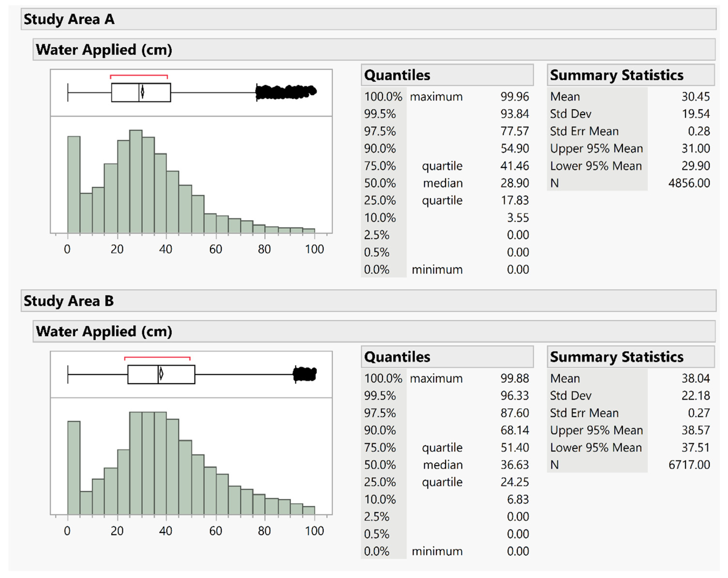Select the outlier points cluster in Study Area B
The image size is (728, 578).
click(305, 374)
